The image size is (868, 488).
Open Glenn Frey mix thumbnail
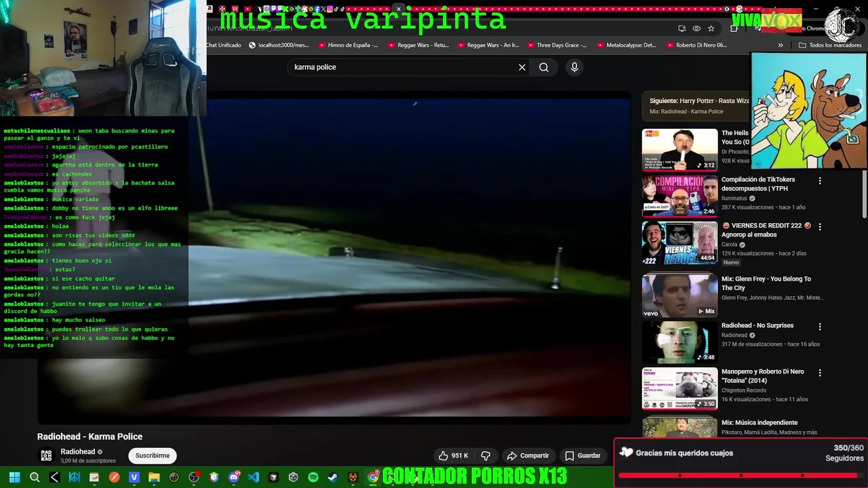679,296
